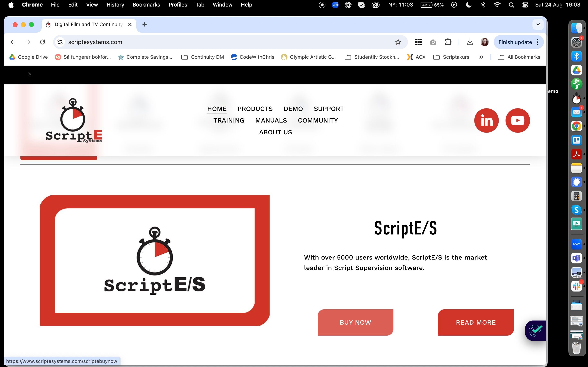Click the downloads arrow icon in toolbar
Viewport: 588px width, 367px height.
470,42
